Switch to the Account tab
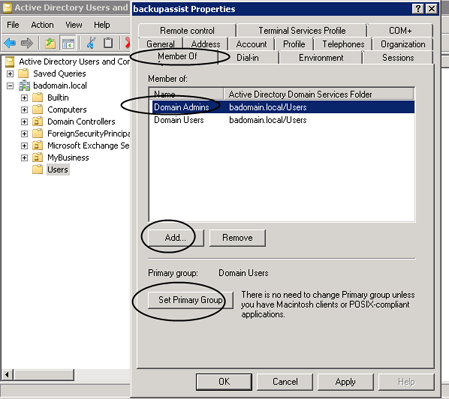Image resolution: width=449 pixels, height=399 pixels. tap(252, 44)
